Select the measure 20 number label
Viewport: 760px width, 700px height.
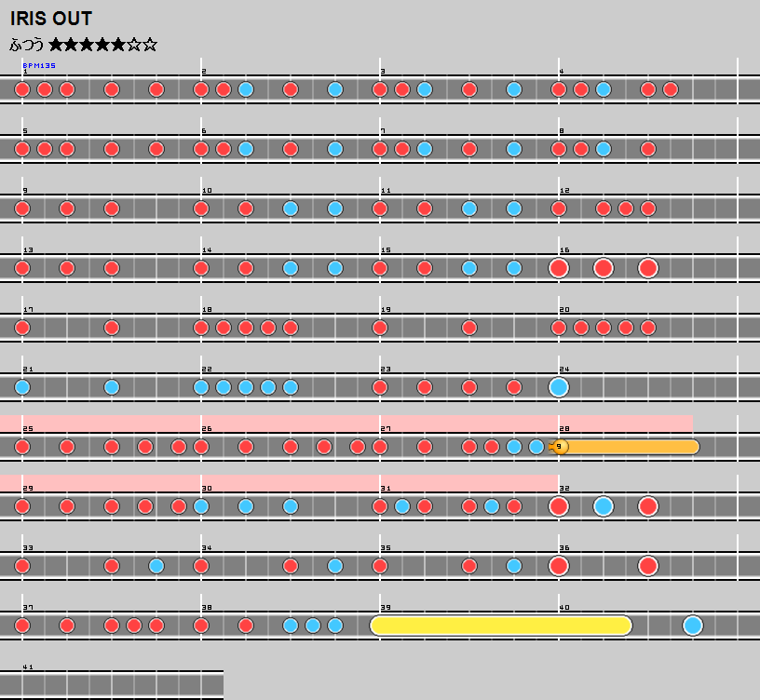pyautogui.click(x=564, y=310)
